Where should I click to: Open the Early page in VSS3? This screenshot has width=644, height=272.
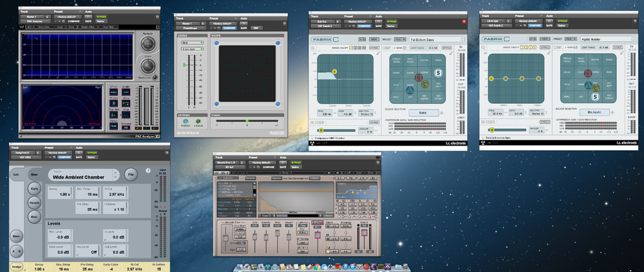[35, 189]
